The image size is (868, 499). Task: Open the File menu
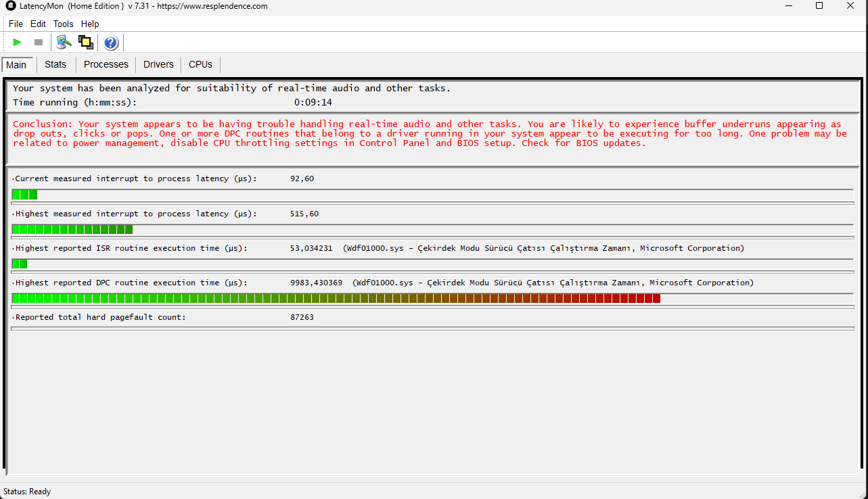tap(16, 24)
